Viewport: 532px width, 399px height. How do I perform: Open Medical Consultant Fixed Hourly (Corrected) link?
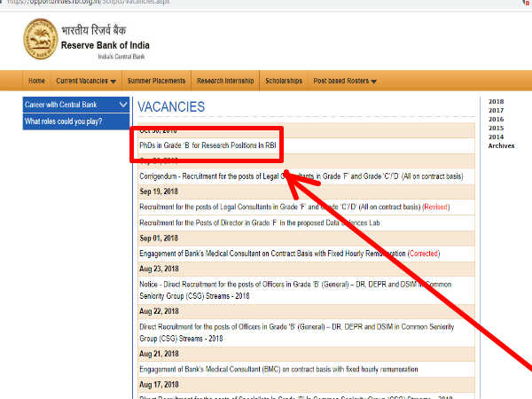click(289, 254)
